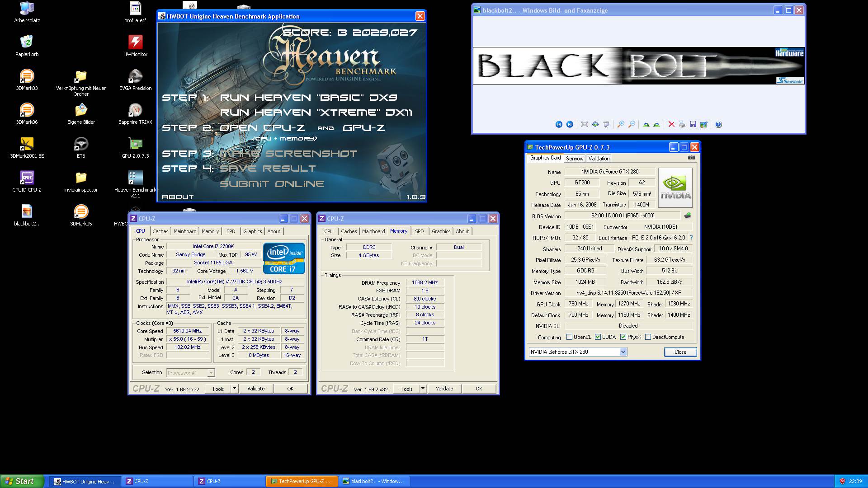Zoom out on the BlackBolt image
868x488 pixels.
(632, 124)
